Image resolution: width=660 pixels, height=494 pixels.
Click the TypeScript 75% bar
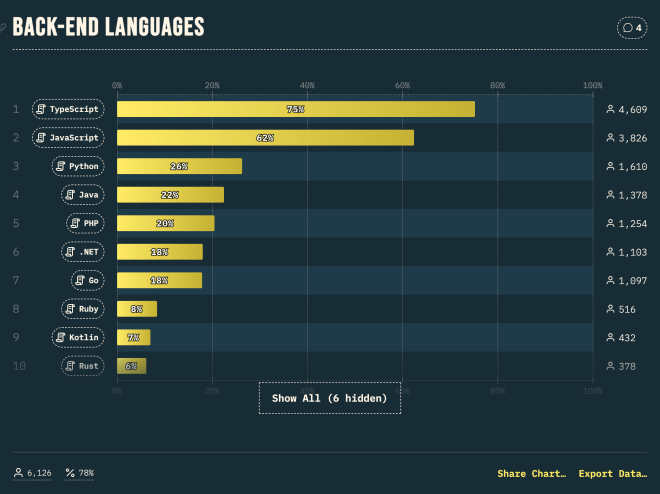coord(296,109)
